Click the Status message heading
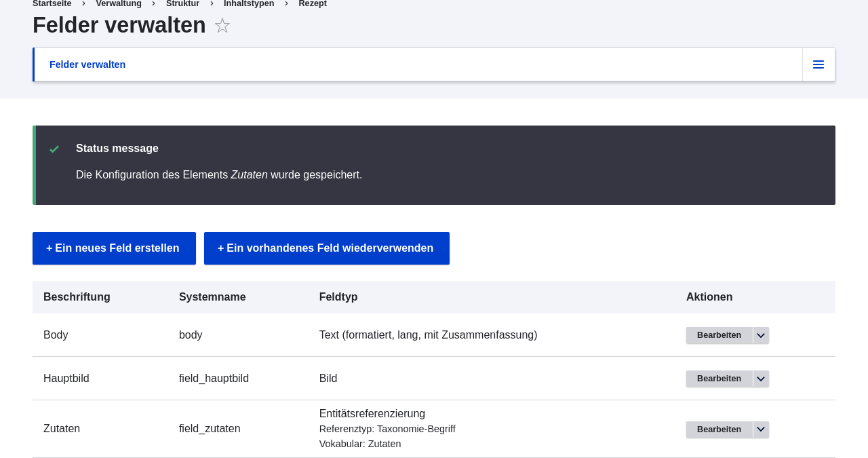 coord(117,149)
